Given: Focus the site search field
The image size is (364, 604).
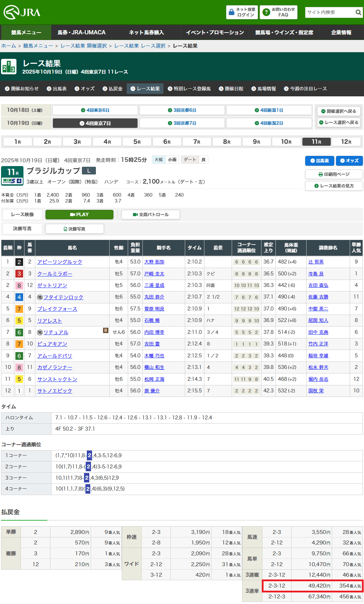Looking at the screenshot, I should click(x=329, y=13).
